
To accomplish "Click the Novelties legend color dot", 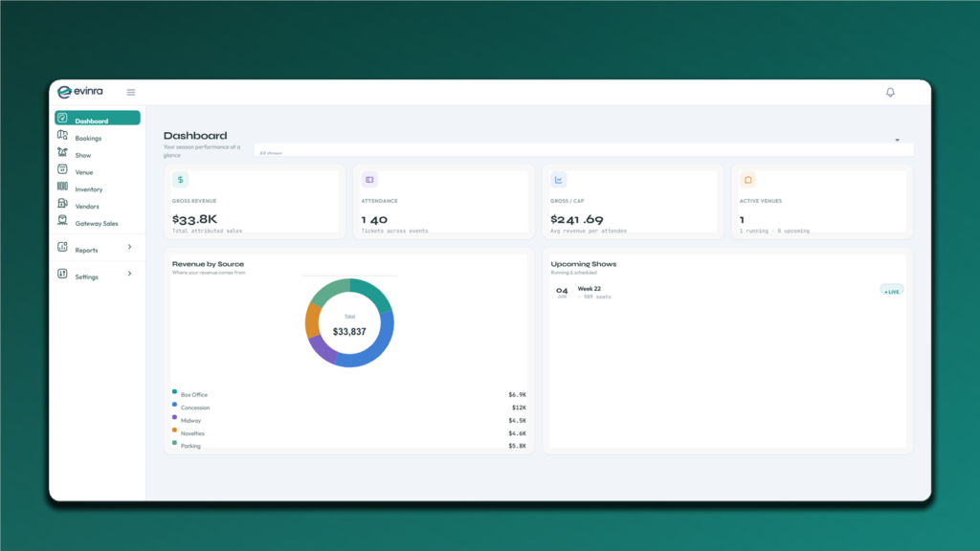I will (x=174, y=430).
